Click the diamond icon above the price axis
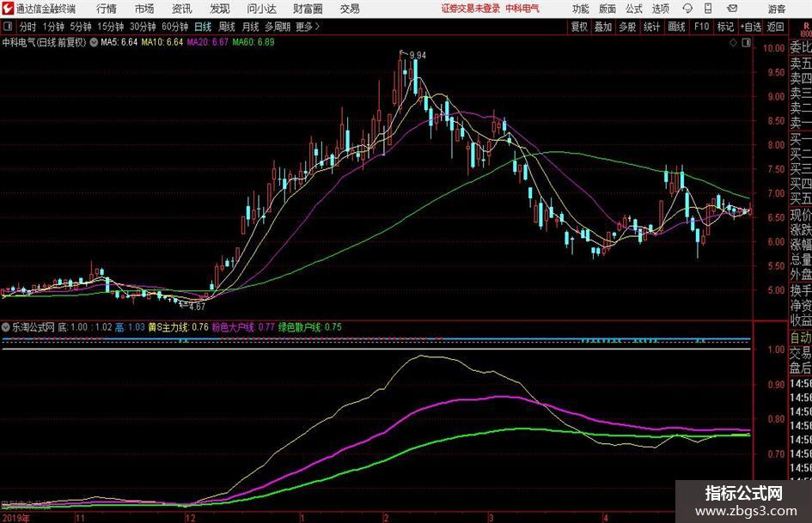The image size is (812, 523). coord(733,43)
